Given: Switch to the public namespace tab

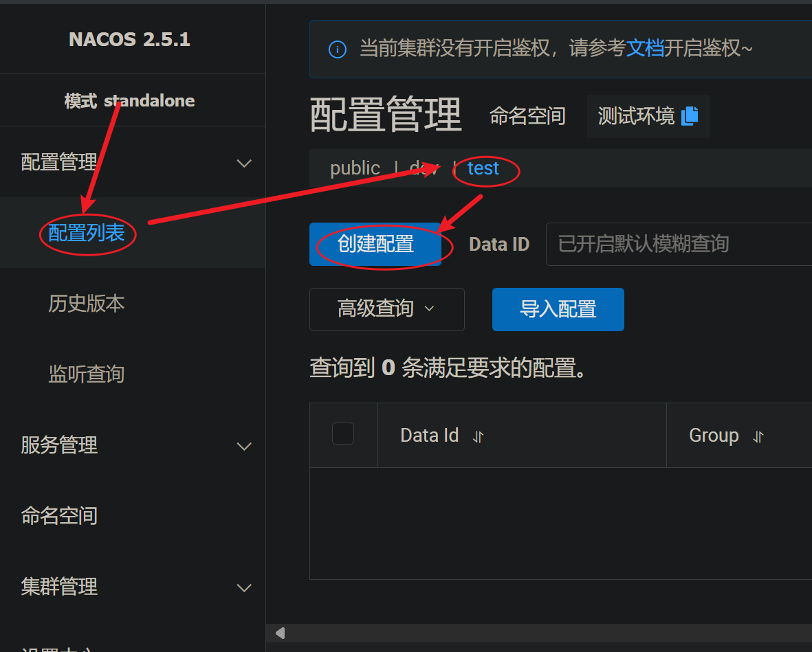Looking at the screenshot, I should coord(355,168).
